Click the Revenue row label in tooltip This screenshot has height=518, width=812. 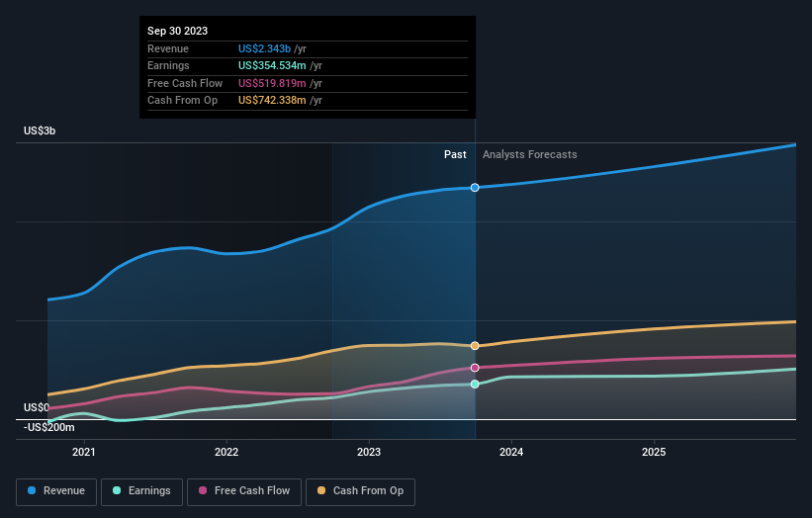[x=168, y=48]
